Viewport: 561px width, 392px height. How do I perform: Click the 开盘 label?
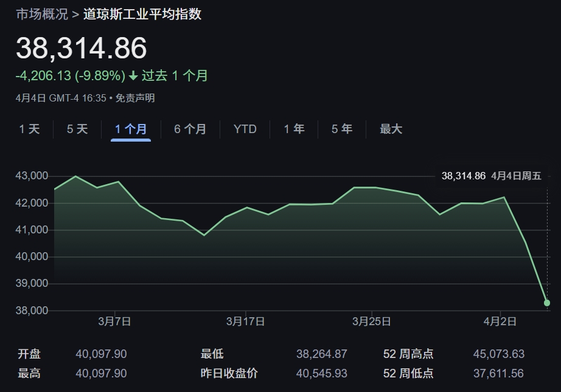tap(29, 354)
